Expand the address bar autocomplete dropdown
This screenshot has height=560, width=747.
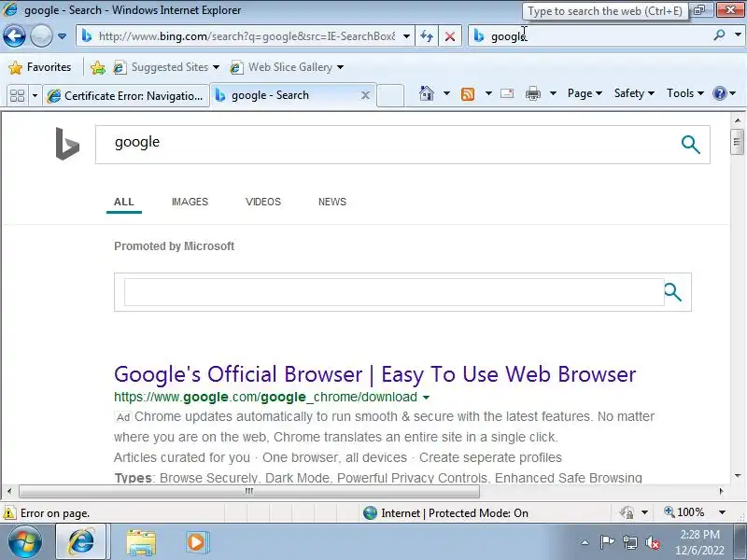click(406, 36)
